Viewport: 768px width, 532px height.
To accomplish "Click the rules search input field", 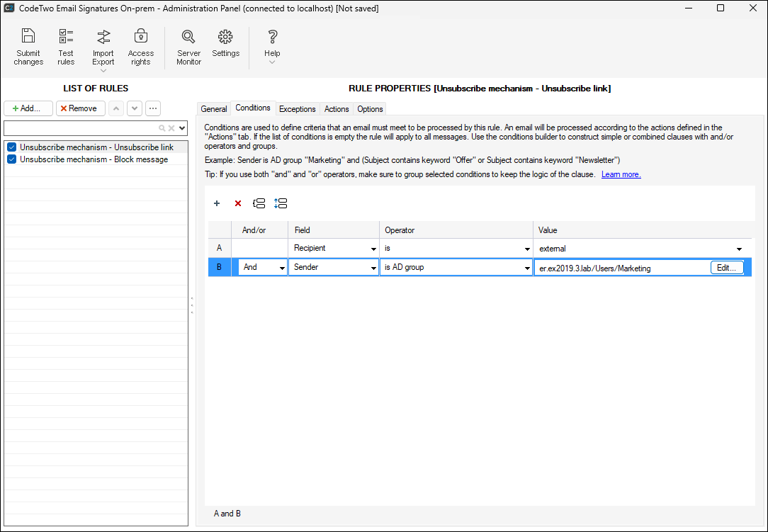I will pyautogui.click(x=81, y=128).
